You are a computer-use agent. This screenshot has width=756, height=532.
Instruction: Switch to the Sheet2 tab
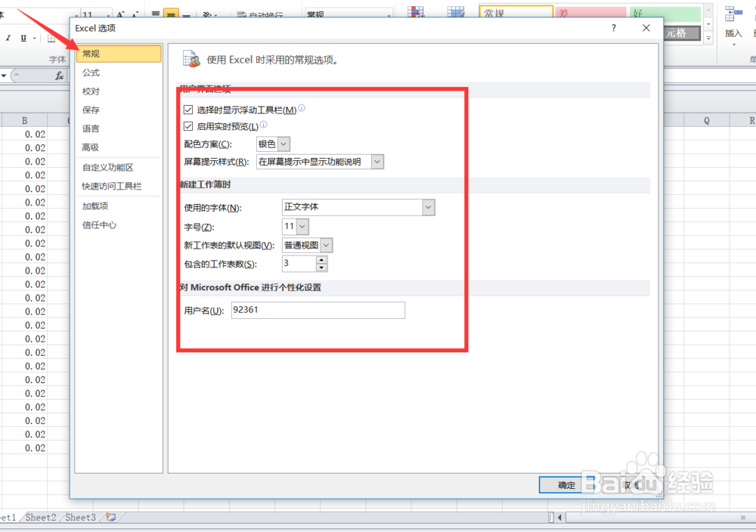click(x=41, y=517)
